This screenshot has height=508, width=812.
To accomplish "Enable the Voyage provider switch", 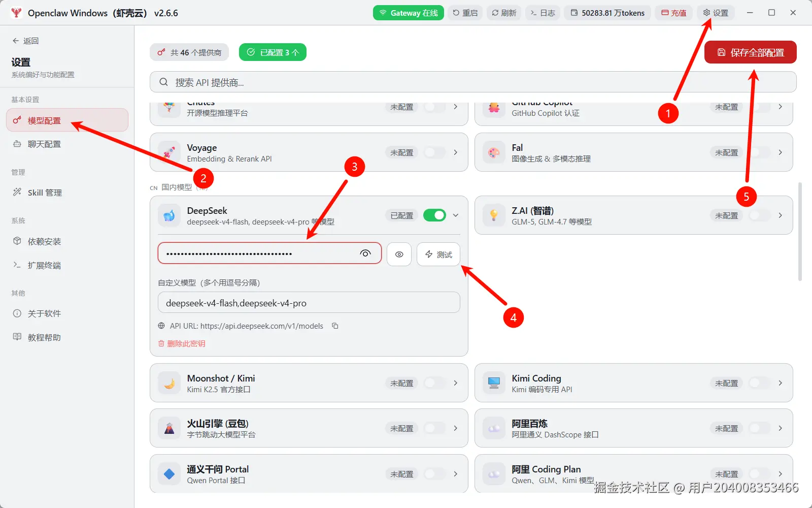I will (435, 152).
